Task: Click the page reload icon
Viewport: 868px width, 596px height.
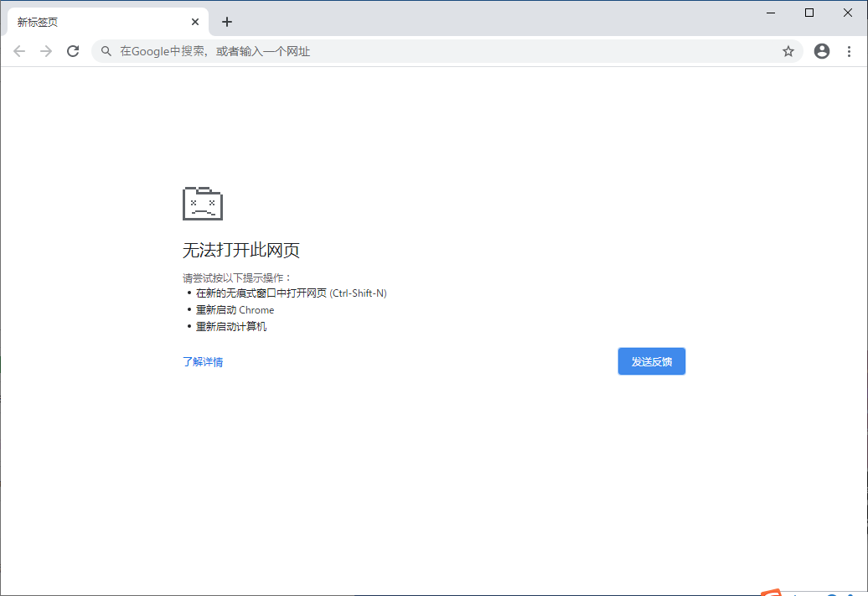Action: click(73, 50)
